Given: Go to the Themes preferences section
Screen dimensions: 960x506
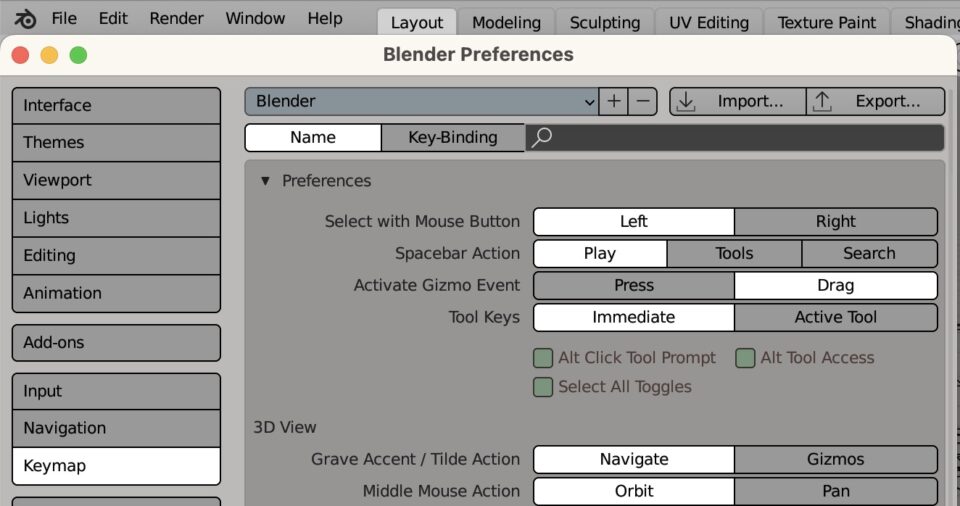Looking at the screenshot, I should point(116,143).
